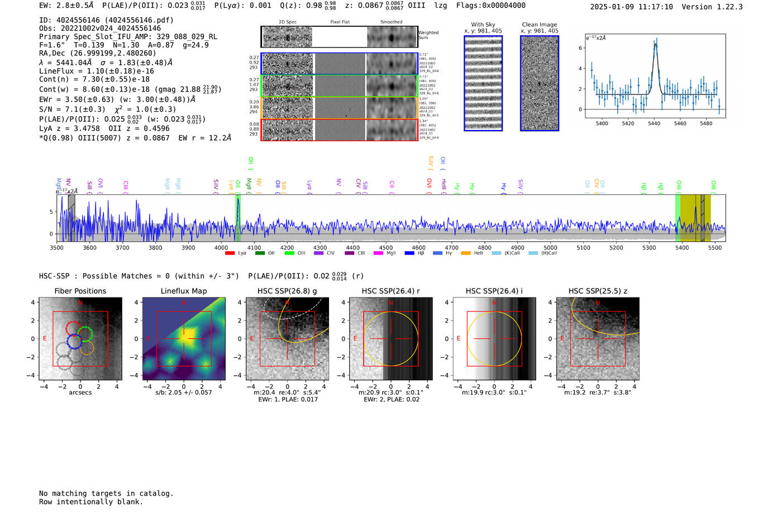Screen dimensions: 782x532
Task: Click the bright green OIII legend swatch
Action: click(289, 253)
